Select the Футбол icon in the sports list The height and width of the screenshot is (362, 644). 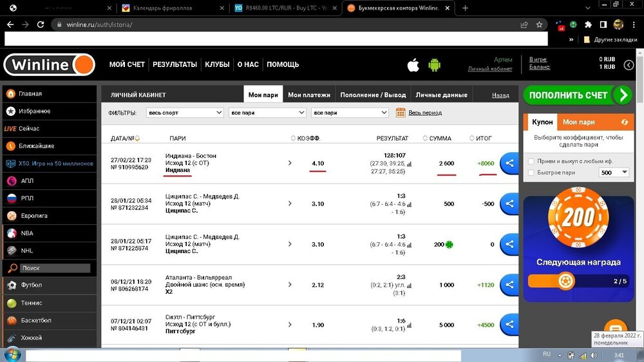click(x=11, y=285)
